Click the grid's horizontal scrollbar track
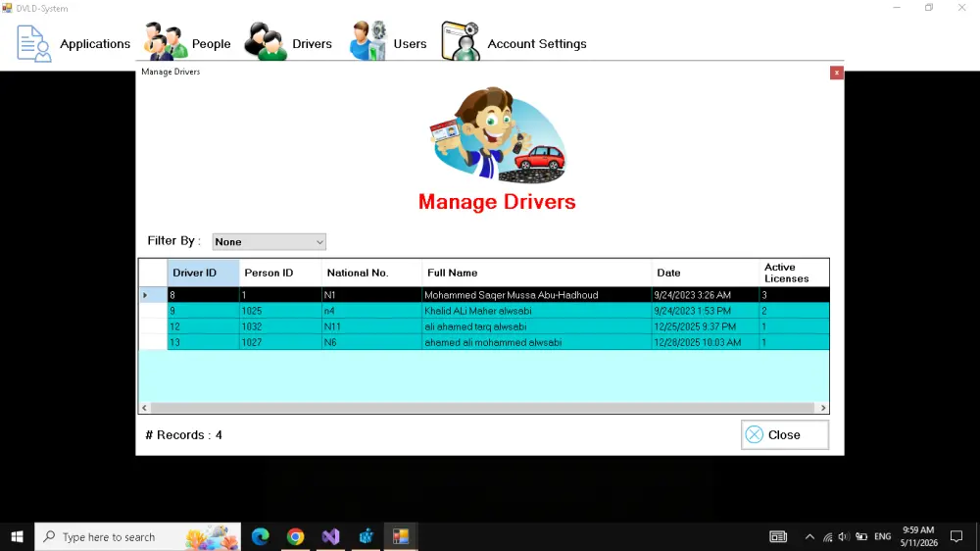Image resolution: width=980 pixels, height=551 pixels. (x=483, y=408)
